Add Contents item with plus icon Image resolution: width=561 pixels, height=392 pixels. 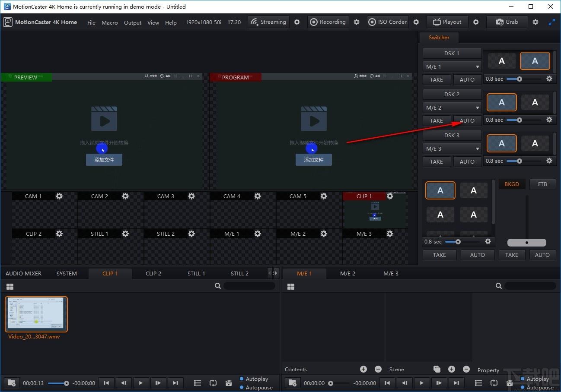point(363,369)
